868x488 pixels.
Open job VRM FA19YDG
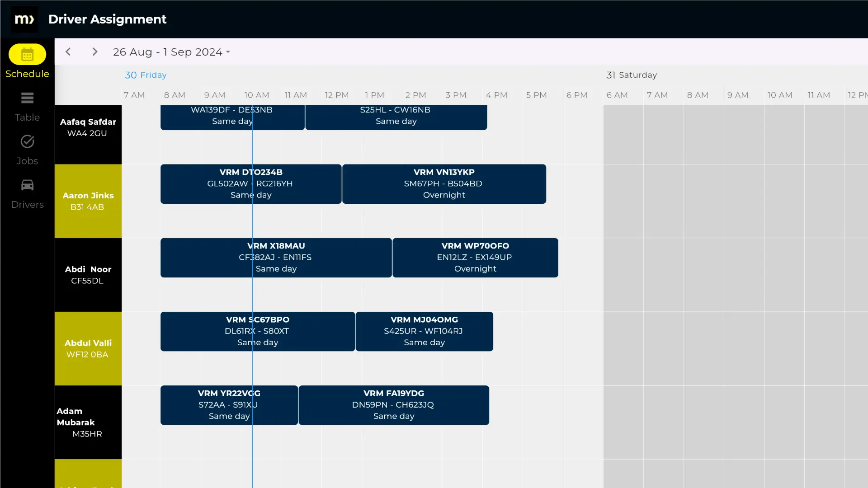[394, 405]
